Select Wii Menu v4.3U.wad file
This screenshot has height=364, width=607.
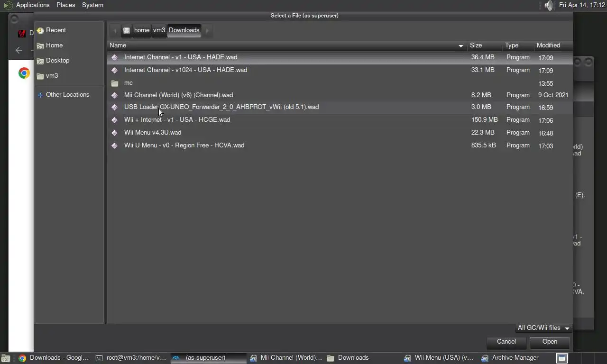point(340,133)
